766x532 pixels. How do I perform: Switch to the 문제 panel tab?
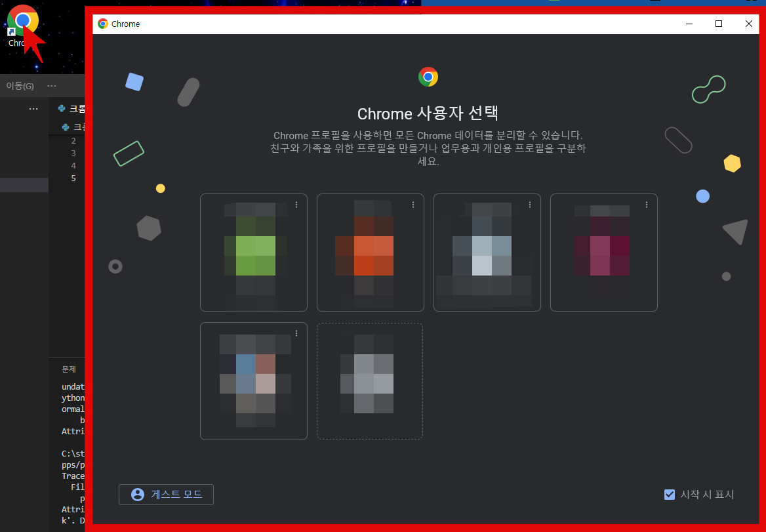70,369
